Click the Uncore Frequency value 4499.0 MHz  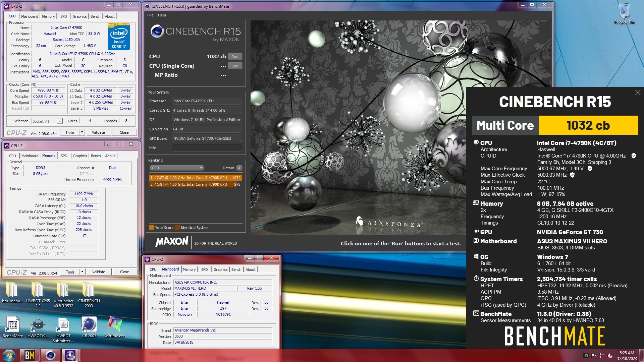click(113, 180)
